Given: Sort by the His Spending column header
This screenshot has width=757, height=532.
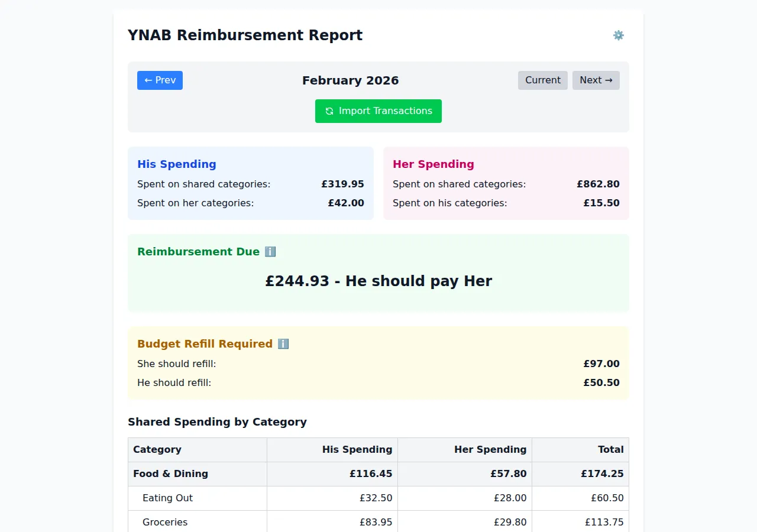Looking at the screenshot, I should 357,449.
